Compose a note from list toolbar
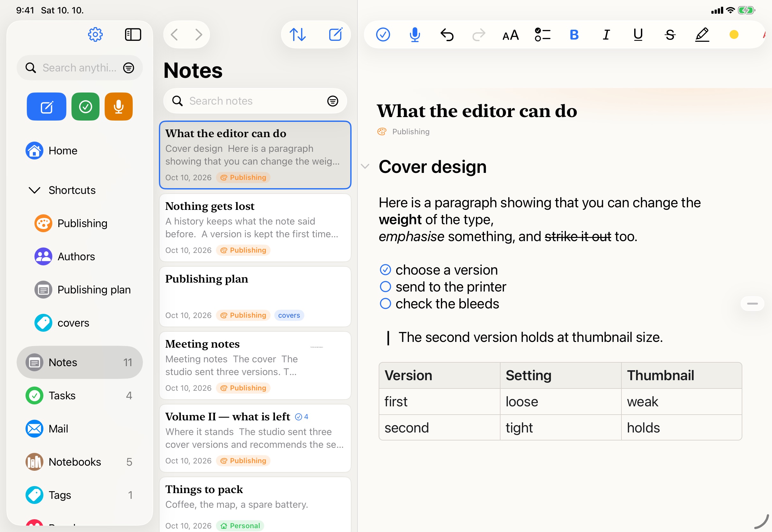 click(x=336, y=34)
